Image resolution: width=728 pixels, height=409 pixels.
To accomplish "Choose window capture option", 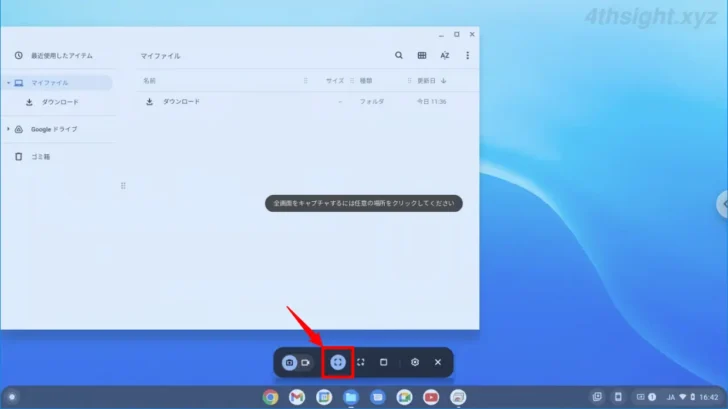I will point(384,362).
